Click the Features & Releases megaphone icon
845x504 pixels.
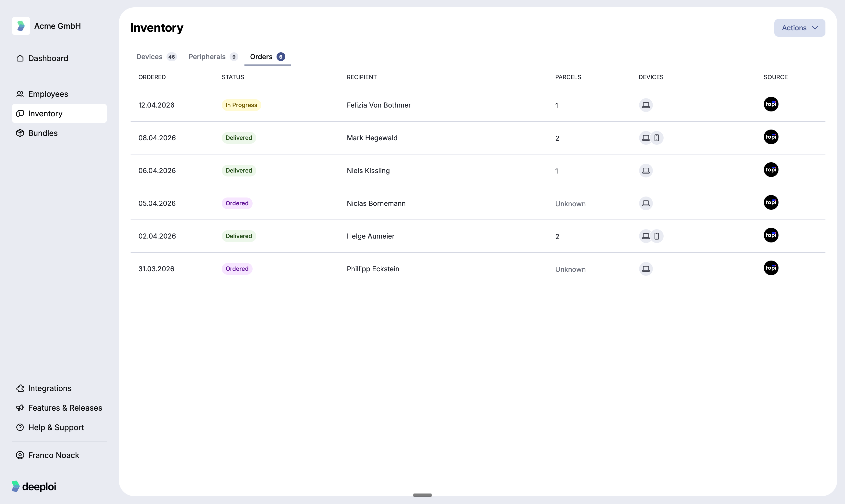pyautogui.click(x=20, y=407)
